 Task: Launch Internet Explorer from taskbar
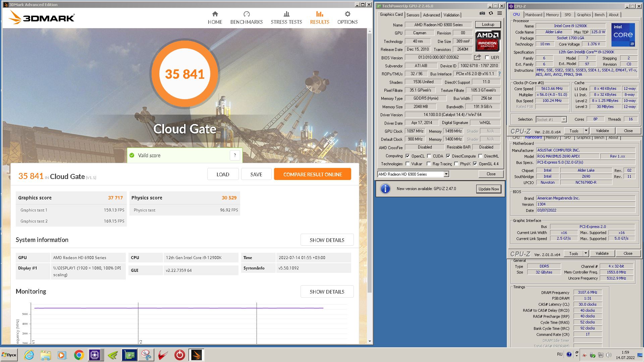[x=29, y=355]
